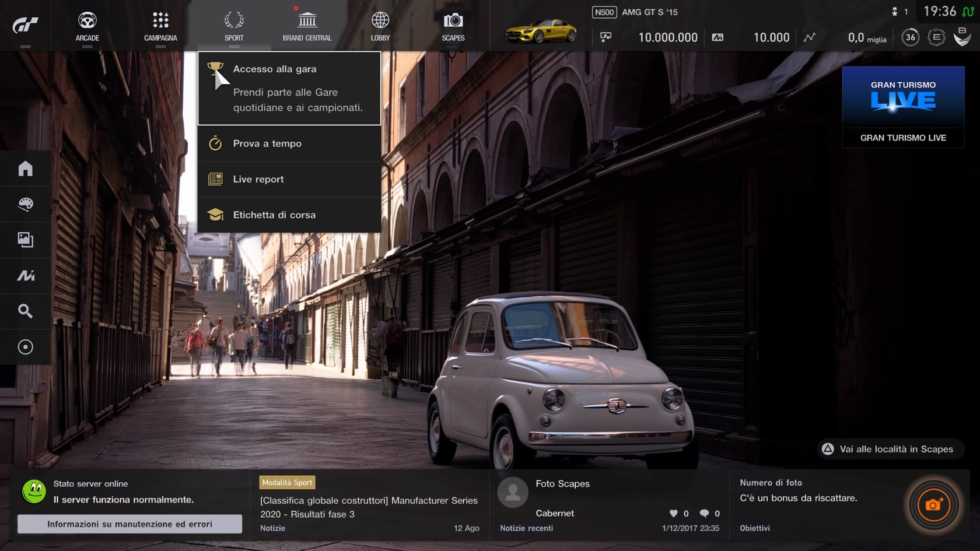The image size is (980, 551).
Task: Click the 19:36 clock
Action: [x=940, y=12]
